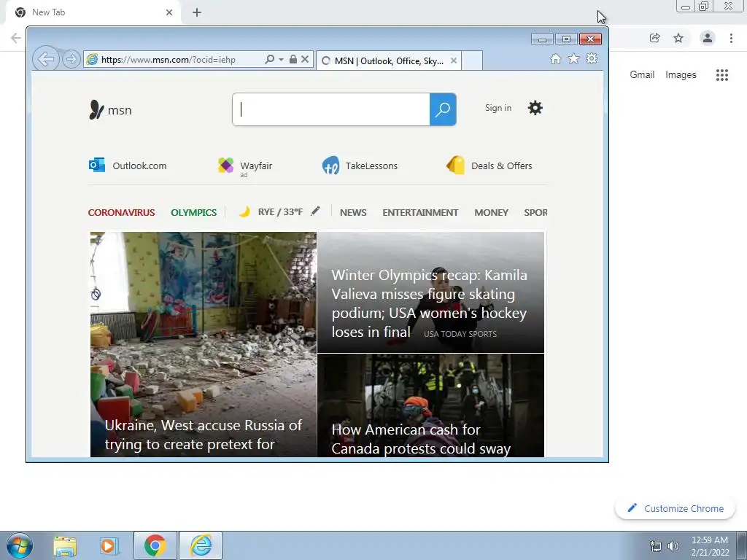The width and height of the screenshot is (747, 560).
Task: Open the Ukraine, West accuse Russia story
Action: point(204,344)
